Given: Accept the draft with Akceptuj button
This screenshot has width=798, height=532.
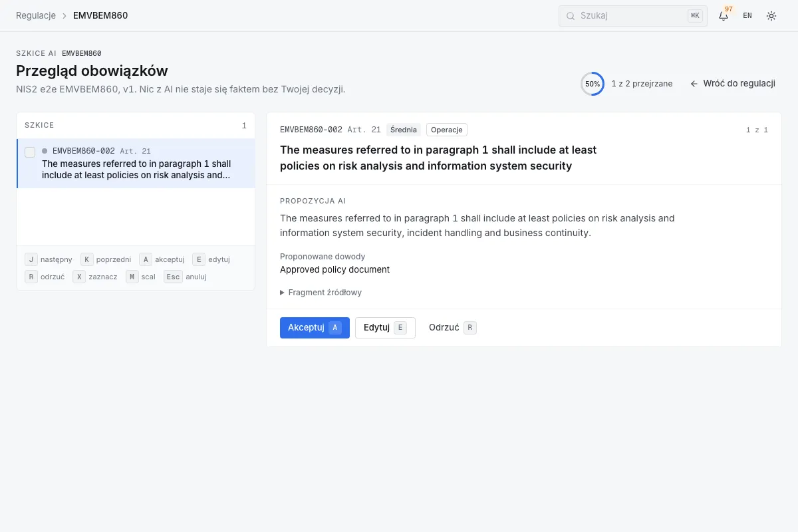Looking at the screenshot, I should click(315, 327).
